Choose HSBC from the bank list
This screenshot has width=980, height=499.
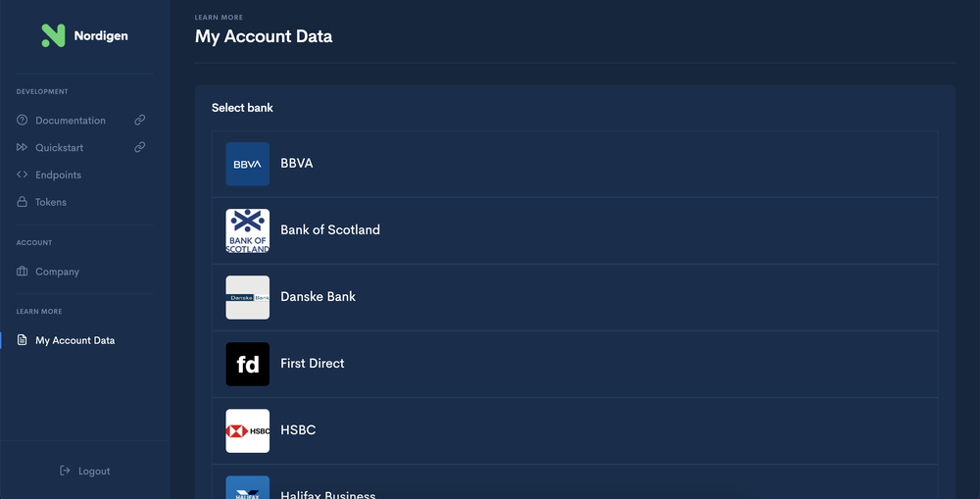(574, 430)
